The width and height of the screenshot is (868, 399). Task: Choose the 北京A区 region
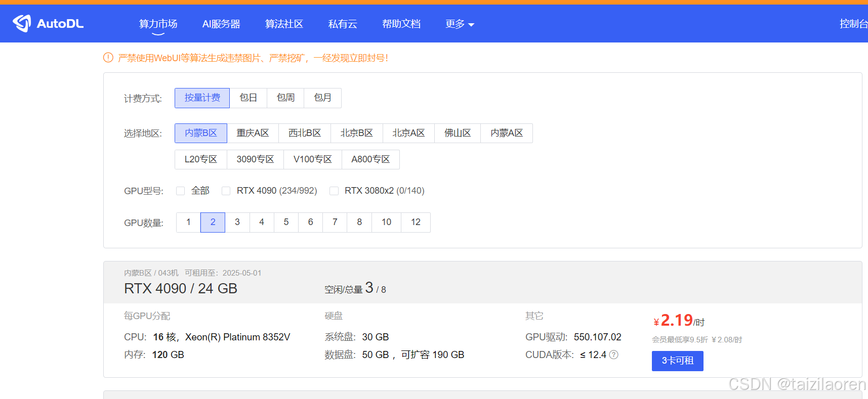pyautogui.click(x=408, y=133)
